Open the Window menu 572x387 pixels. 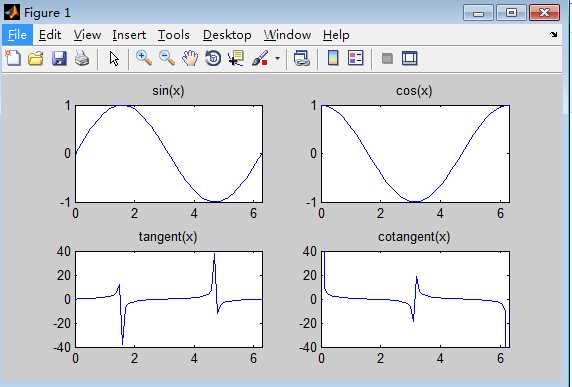click(x=287, y=35)
